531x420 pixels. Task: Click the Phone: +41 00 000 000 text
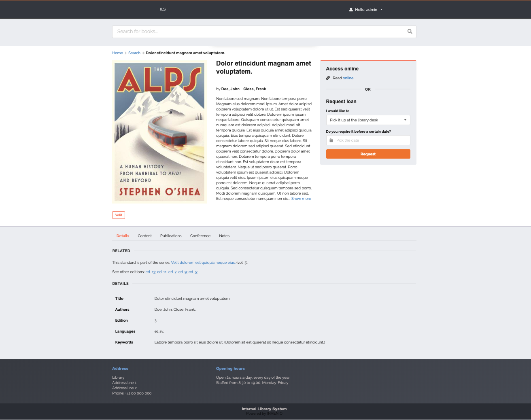coord(132,393)
